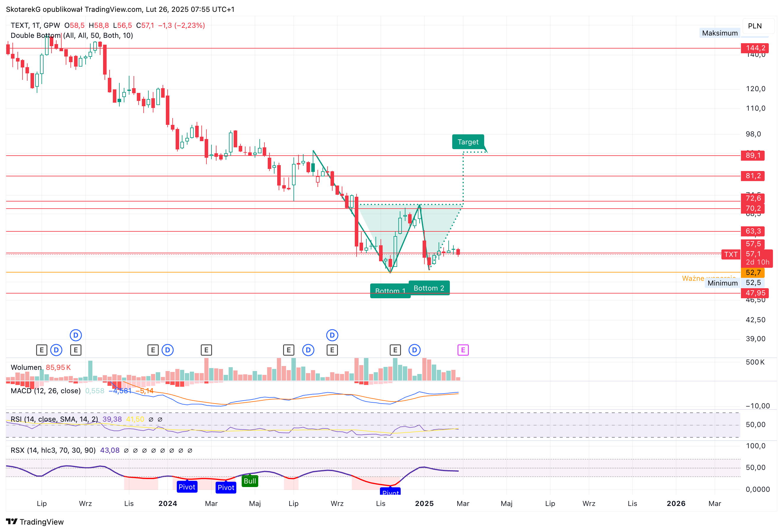The image size is (783, 532).
Task: Click the TradingView logo at the bottom left
Action: [x=35, y=522]
